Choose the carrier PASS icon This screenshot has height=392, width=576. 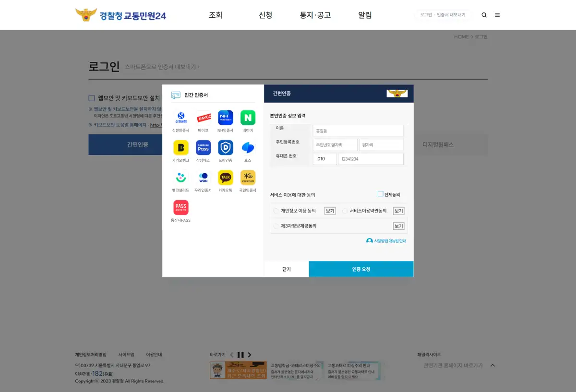click(x=180, y=208)
